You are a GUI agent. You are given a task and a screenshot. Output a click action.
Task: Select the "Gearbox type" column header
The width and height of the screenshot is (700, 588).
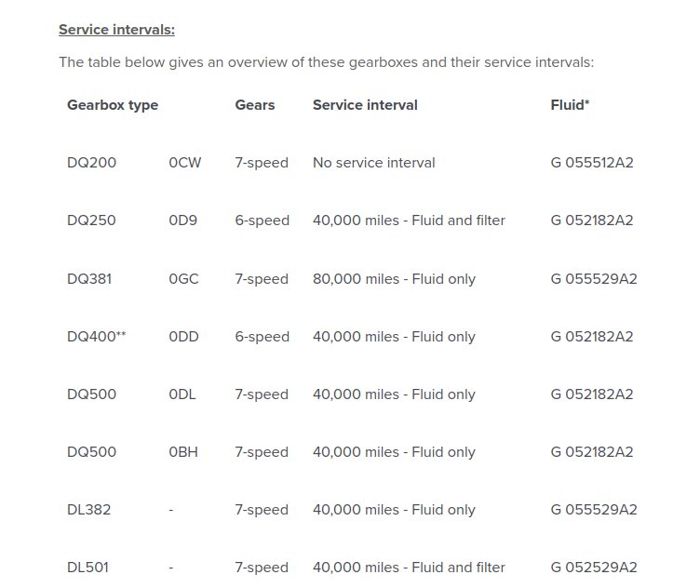point(113,105)
